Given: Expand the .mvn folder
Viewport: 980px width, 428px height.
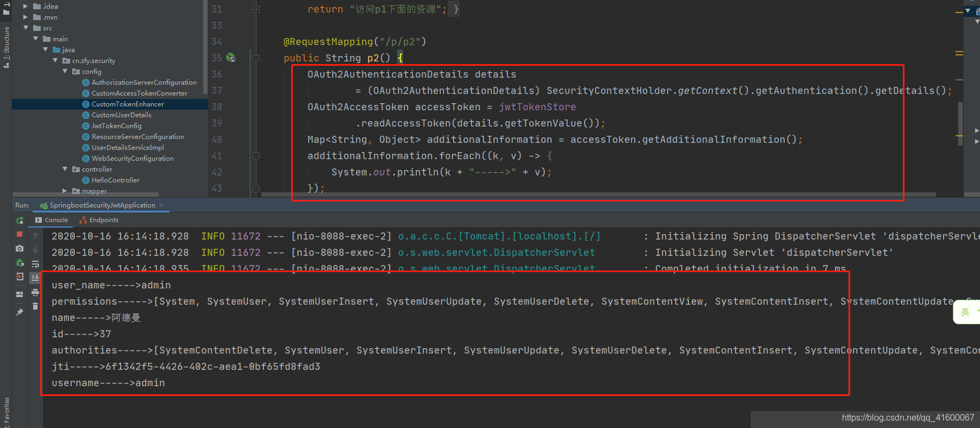Looking at the screenshot, I should pos(26,17).
